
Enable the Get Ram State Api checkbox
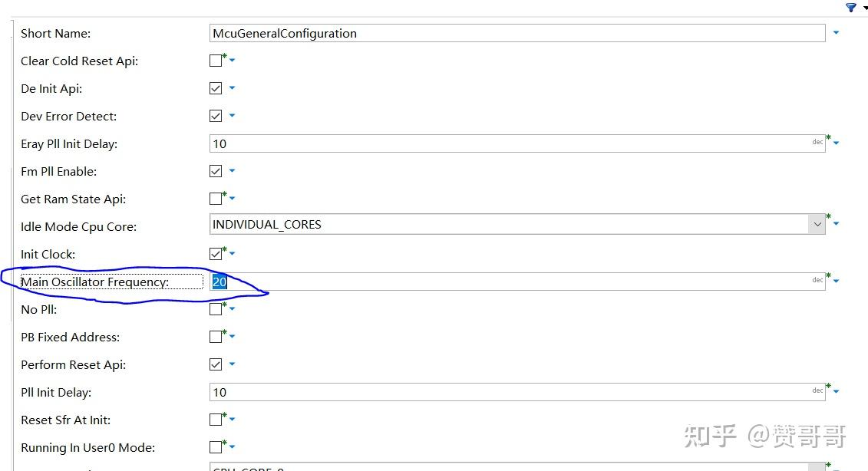216,199
